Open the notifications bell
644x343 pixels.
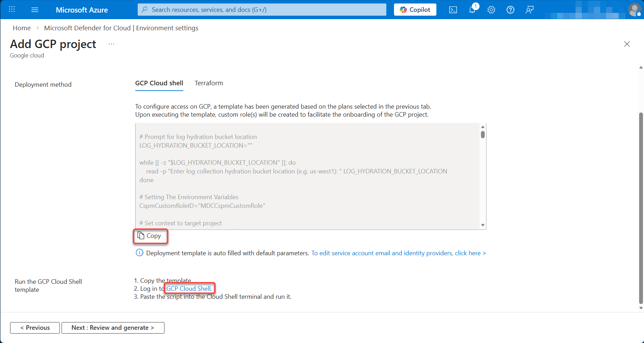472,10
